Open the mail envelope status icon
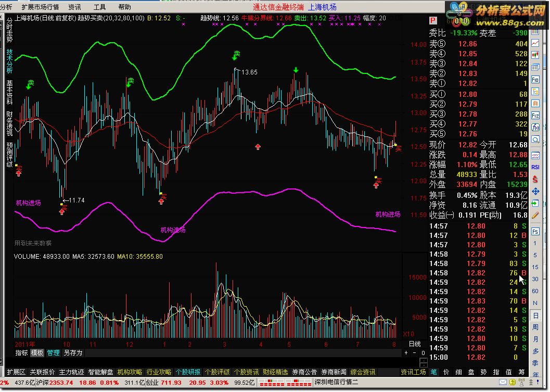Image resolution: width=550 pixels, height=392 pixels. (503, 382)
